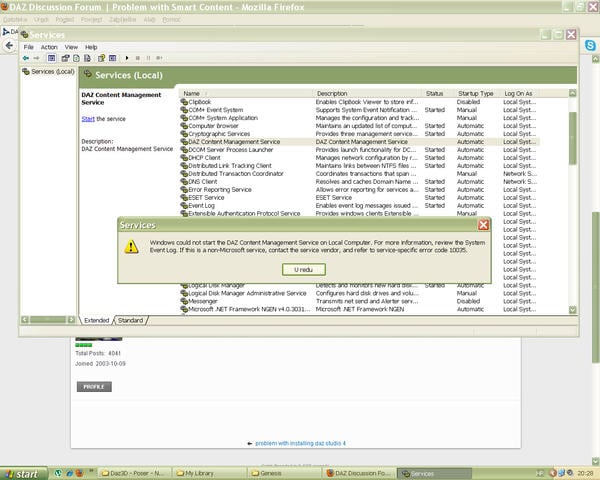Viewport: 600px width, 480px height.
Task: Select Error Reporting Service row
Action: [x=359, y=190]
